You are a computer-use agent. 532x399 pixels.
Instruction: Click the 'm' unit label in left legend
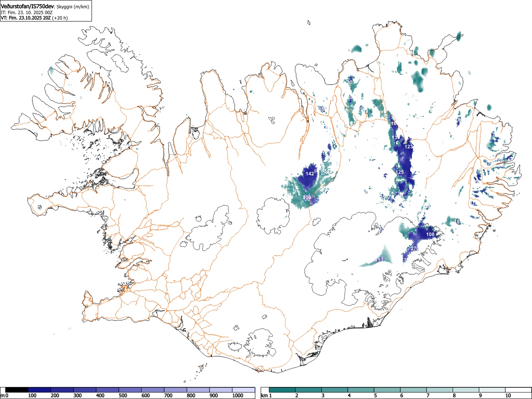tap(2, 396)
